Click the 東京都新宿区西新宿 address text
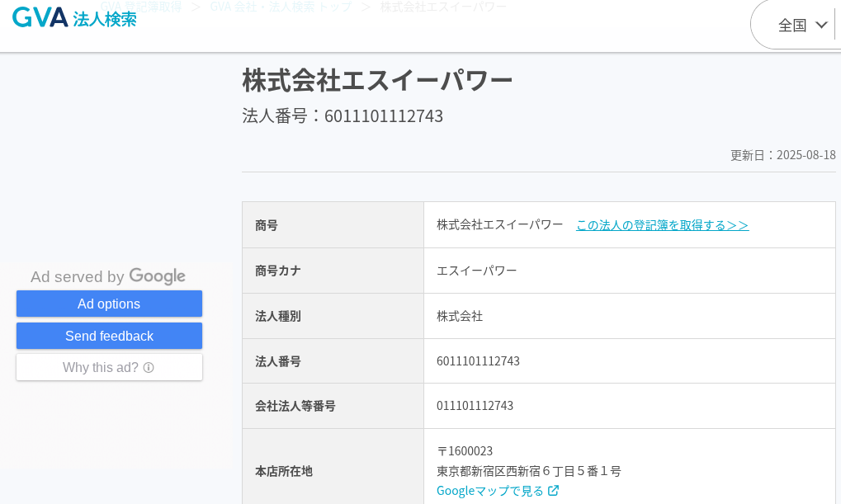Viewport: 841px width, 504px height. pyautogui.click(x=528, y=471)
